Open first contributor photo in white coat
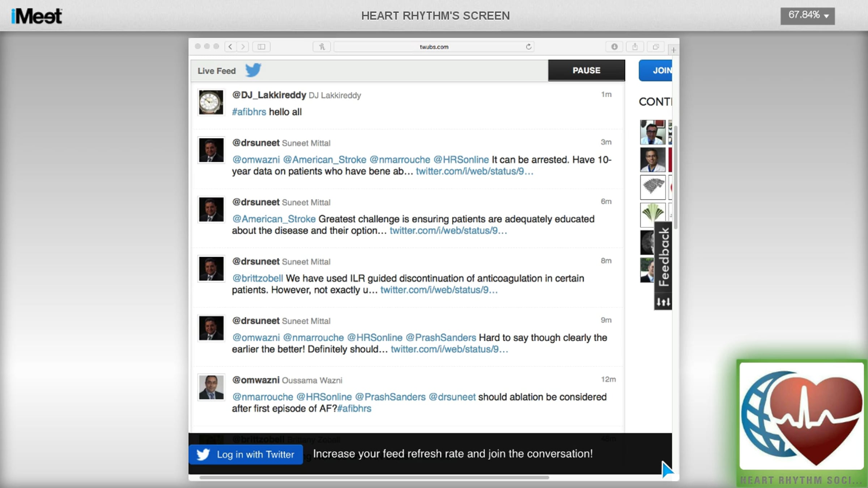868x488 pixels. pos(652,132)
